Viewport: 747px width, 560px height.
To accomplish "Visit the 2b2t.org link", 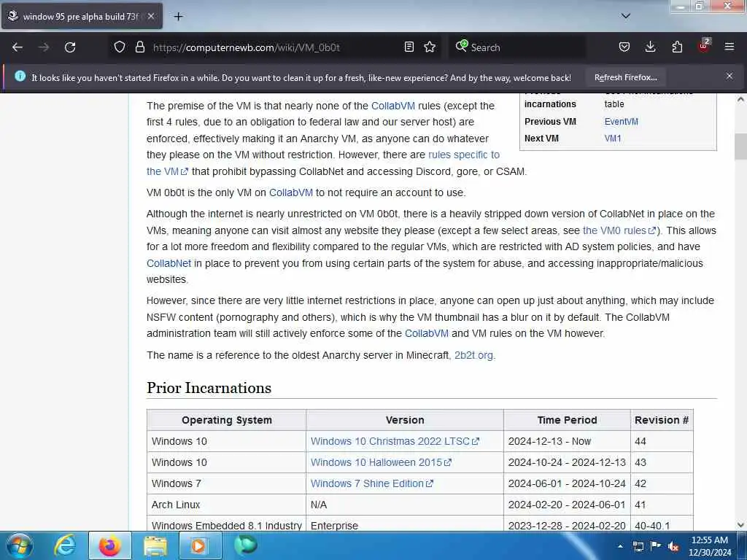I will click(x=473, y=355).
